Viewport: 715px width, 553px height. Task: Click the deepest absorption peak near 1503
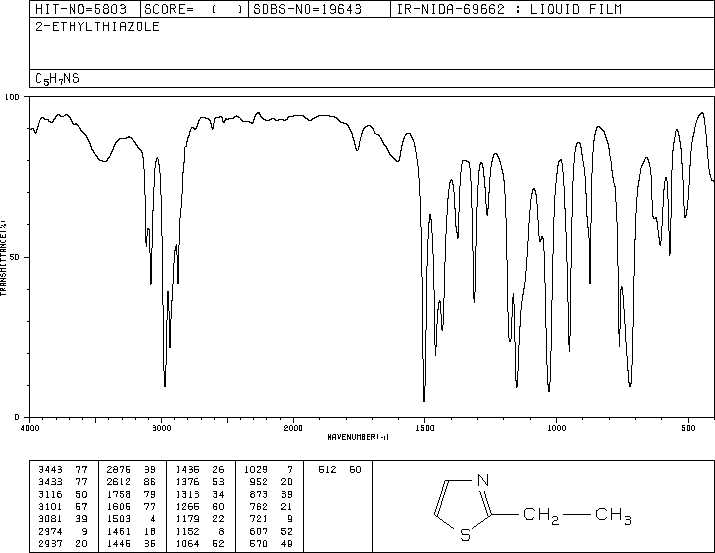(x=424, y=399)
